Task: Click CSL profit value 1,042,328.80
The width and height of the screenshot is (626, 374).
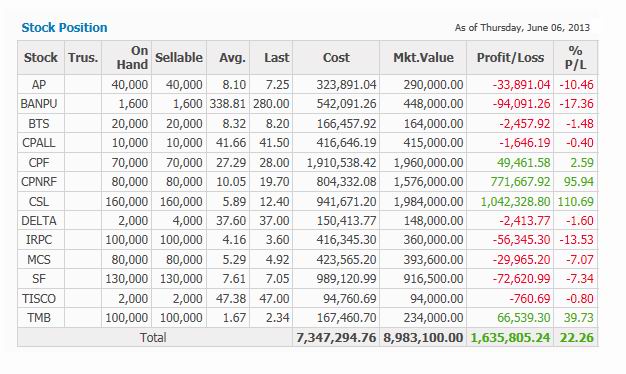Action: click(x=515, y=202)
